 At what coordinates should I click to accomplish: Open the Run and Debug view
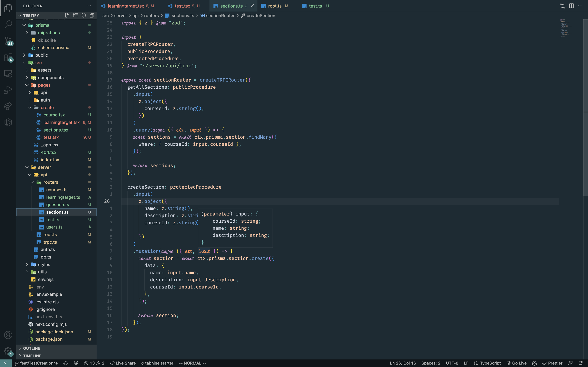pos(8,90)
